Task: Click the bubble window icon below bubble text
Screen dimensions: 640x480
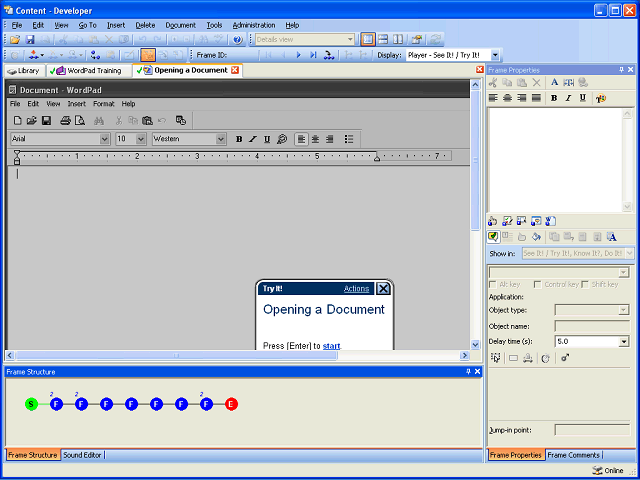Action: pyautogui.click(x=536, y=221)
